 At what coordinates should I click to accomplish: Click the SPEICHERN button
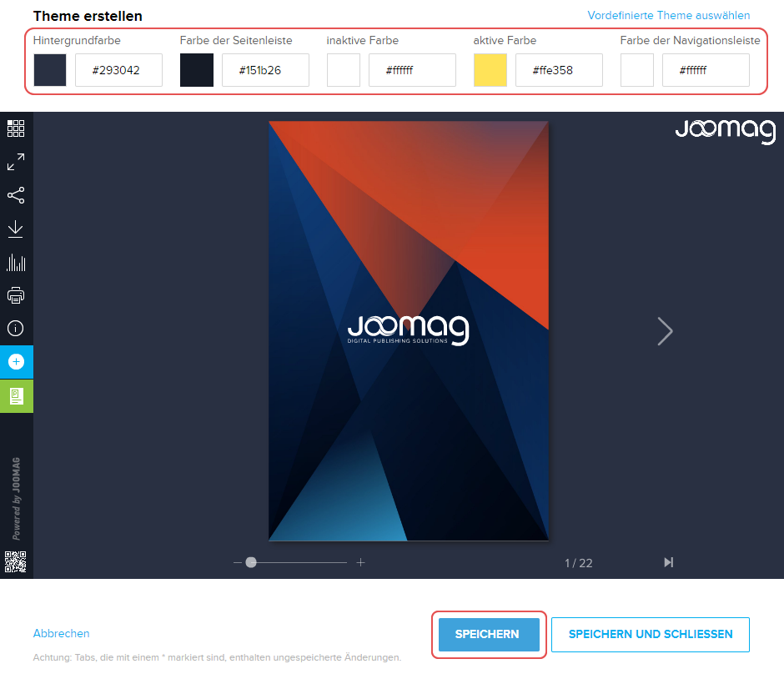click(489, 635)
